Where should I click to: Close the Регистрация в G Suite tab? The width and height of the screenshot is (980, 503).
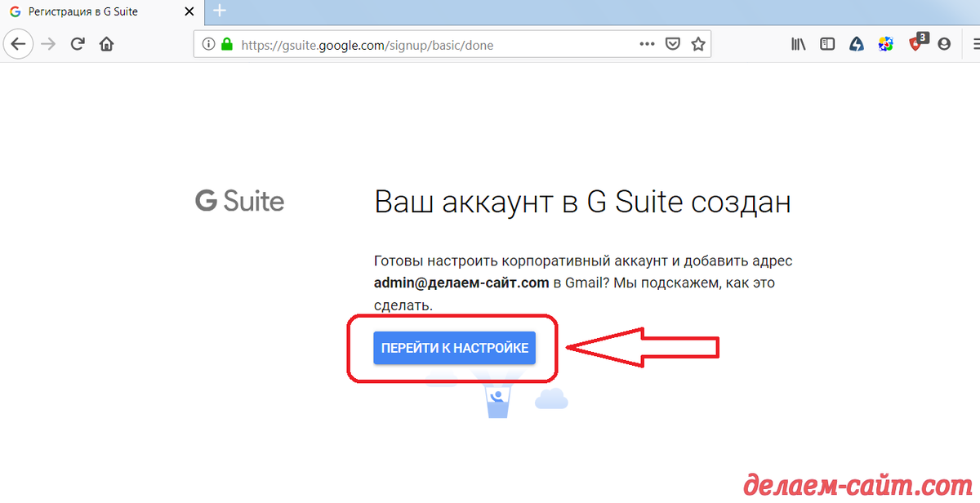(x=189, y=11)
